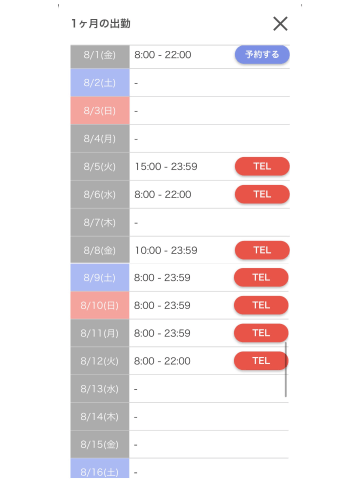Viewport: 360px width, 480px height.
Task: Tap TEL button for 8/12 shift
Action: click(x=261, y=361)
